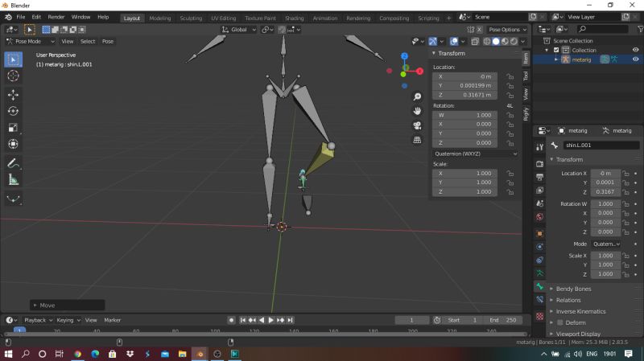
Task: Open the Global orientation dropdown
Action: click(239, 30)
